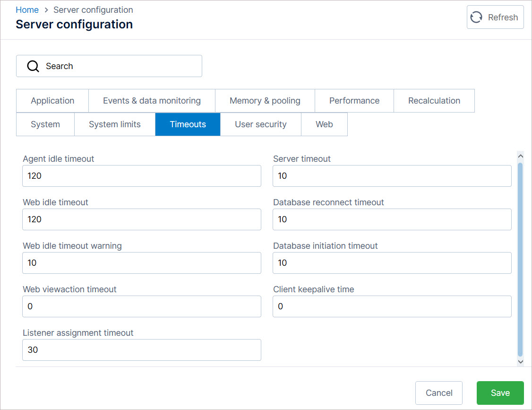The image size is (532, 410).
Task: Switch to Events & data monitoring tab
Action: click(152, 101)
